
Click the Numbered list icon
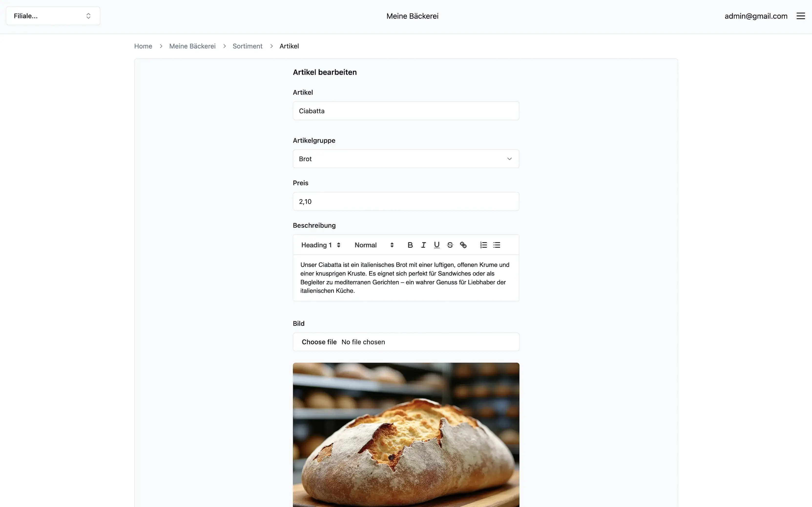tap(483, 245)
